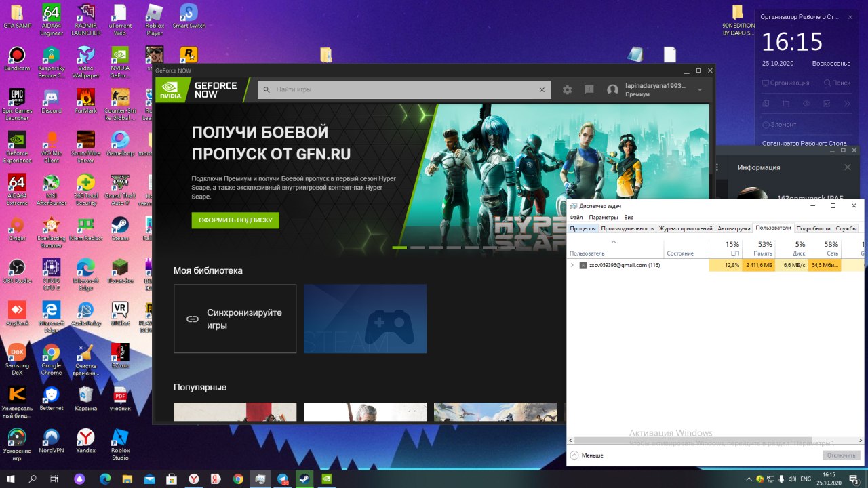
Task: Select Epic Games Launcher desktop icon
Action: [17, 104]
